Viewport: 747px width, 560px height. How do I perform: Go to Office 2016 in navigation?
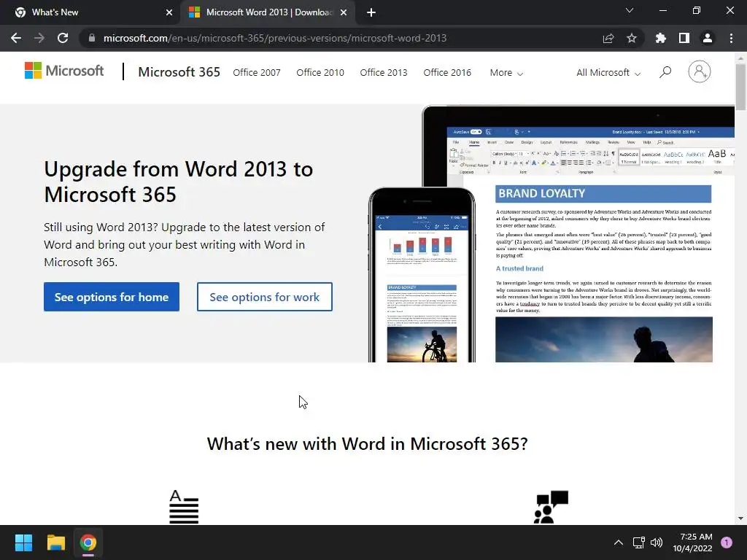(x=447, y=72)
